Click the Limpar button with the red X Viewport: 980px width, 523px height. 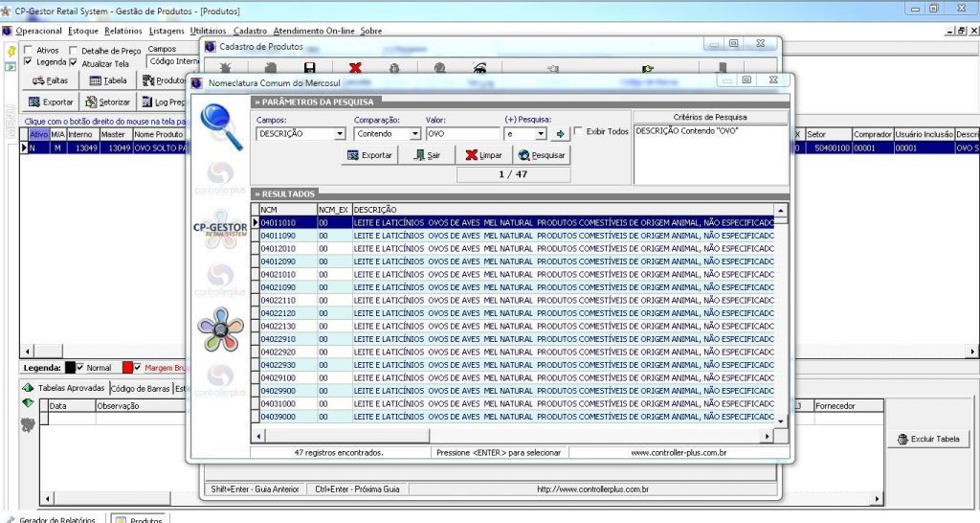pos(483,155)
